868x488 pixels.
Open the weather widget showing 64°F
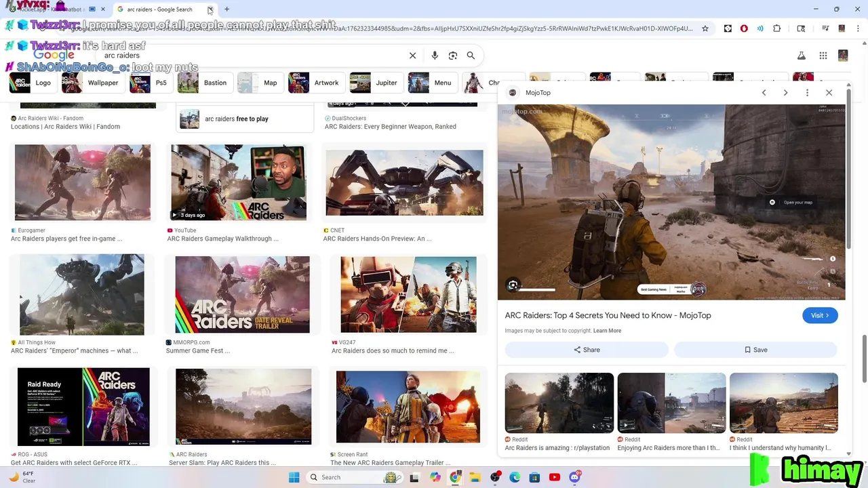(x=21, y=477)
